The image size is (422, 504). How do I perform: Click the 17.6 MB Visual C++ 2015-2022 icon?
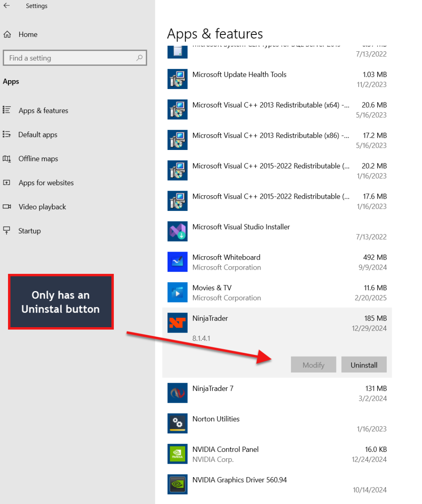coord(177,201)
